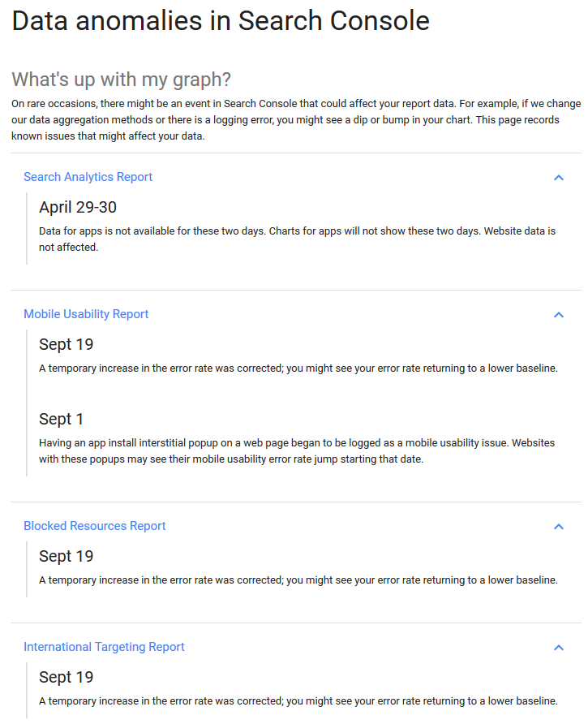The height and width of the screenshot is (724, 588).
Task: Select the Blocked Resources Report heading
Action: (x=94, y=526)
